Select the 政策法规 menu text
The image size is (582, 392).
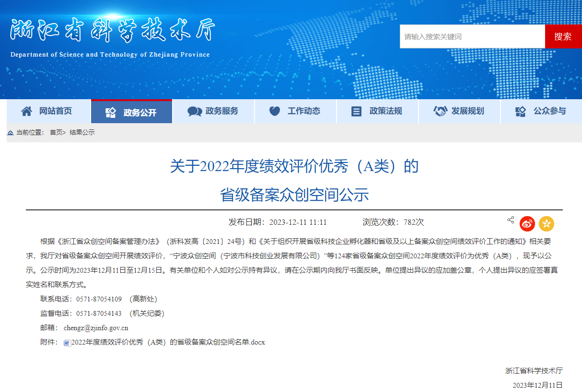[x=385, y=111]
